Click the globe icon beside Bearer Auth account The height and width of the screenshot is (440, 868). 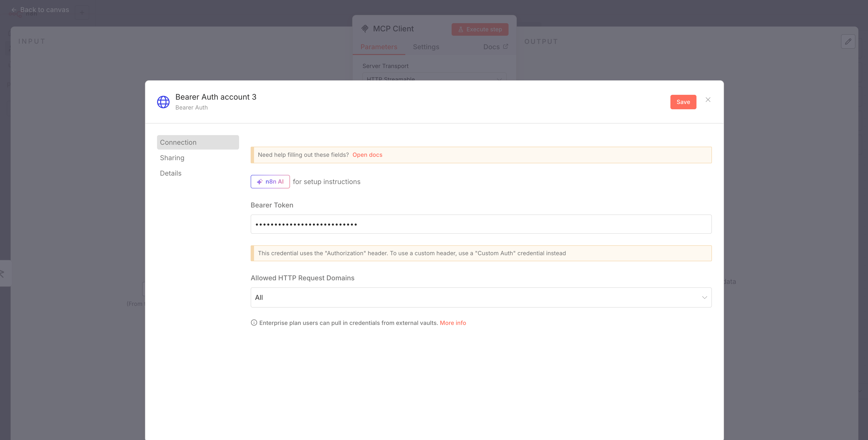tap(163, 102)
